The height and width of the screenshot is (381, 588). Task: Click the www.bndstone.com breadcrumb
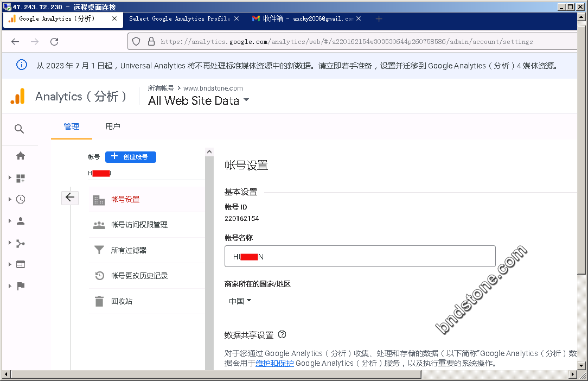(x=213, y=88)
